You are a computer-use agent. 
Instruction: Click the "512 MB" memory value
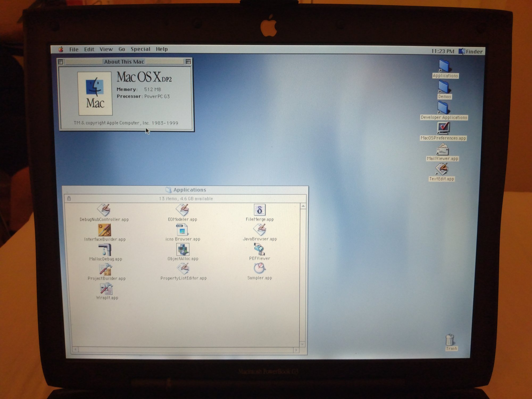tap(153, 89)
